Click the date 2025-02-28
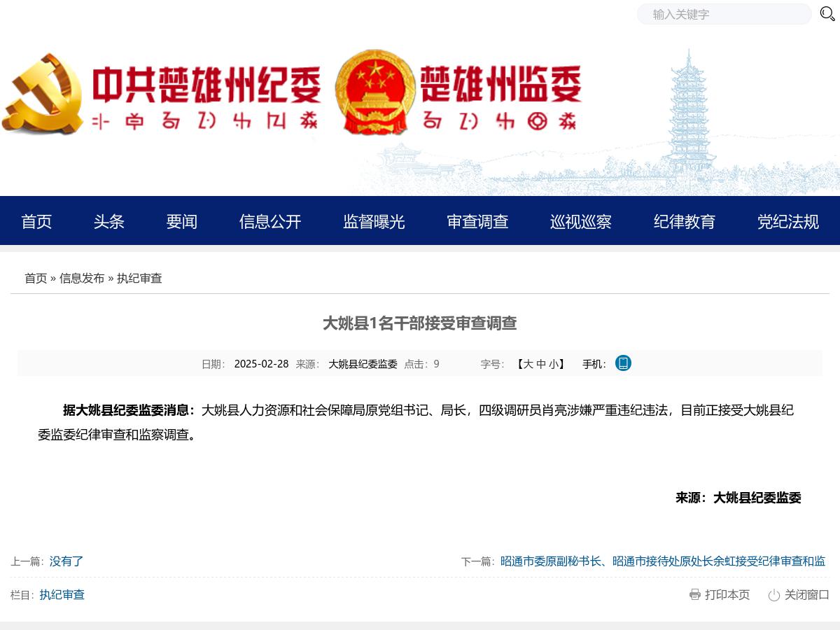This screenshot has height=630, width=840. pyautogui.click(x=261, y=364)
